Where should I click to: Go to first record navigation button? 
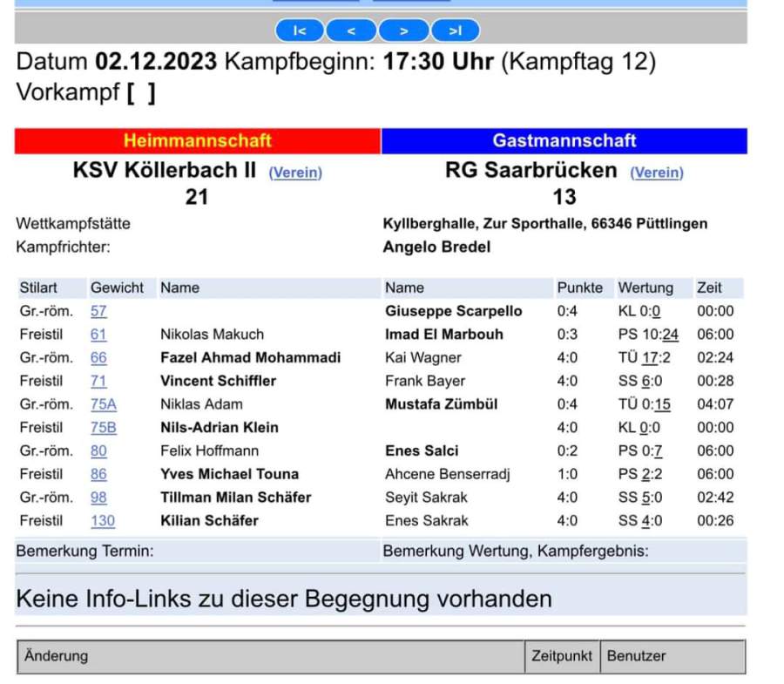(300, 31)
